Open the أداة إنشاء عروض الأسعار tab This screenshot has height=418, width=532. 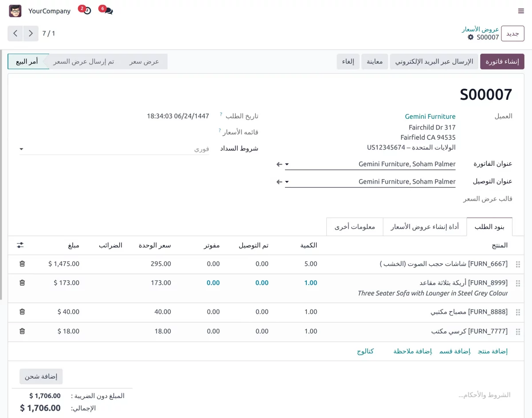(x=424, y=227)
